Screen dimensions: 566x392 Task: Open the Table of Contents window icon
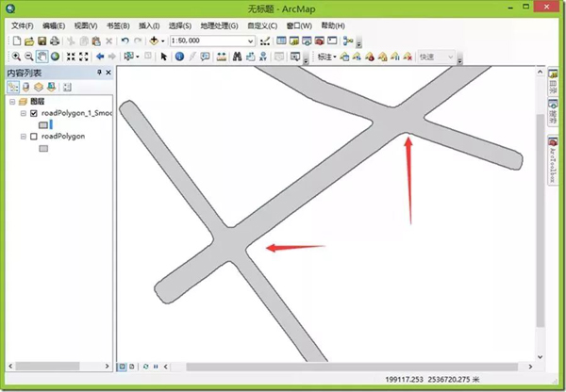tap(281, 41)
